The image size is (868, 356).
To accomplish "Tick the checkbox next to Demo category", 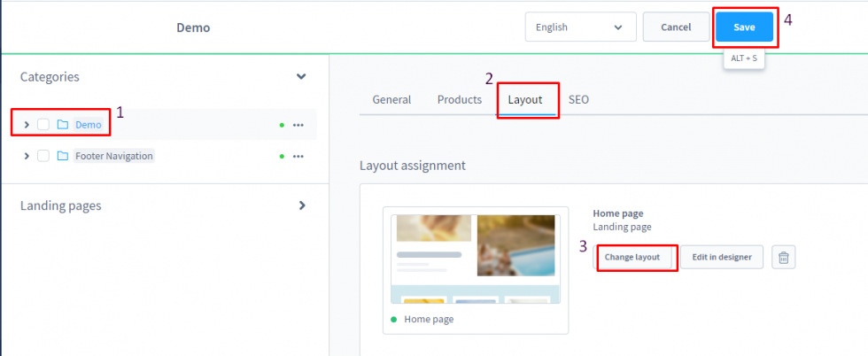I will click(x=43, y=125).
